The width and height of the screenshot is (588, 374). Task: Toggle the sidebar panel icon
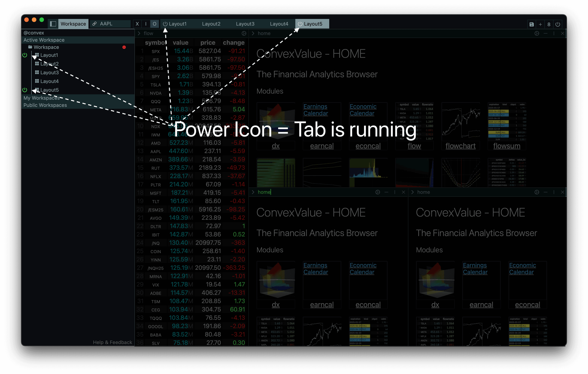point(53,24)
